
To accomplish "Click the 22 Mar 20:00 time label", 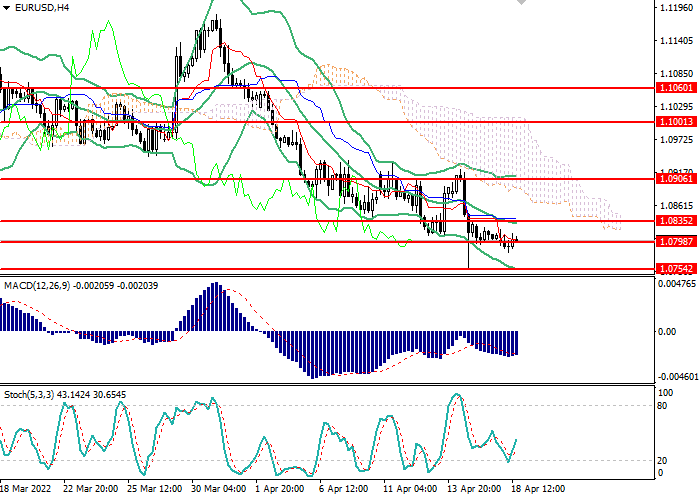I will (x=91, y=489).
